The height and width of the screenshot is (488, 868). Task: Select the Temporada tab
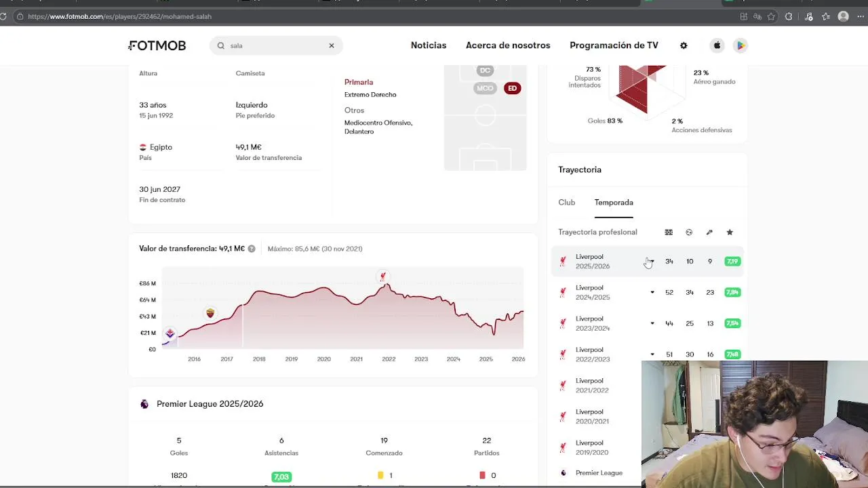(x=614, y=203)
